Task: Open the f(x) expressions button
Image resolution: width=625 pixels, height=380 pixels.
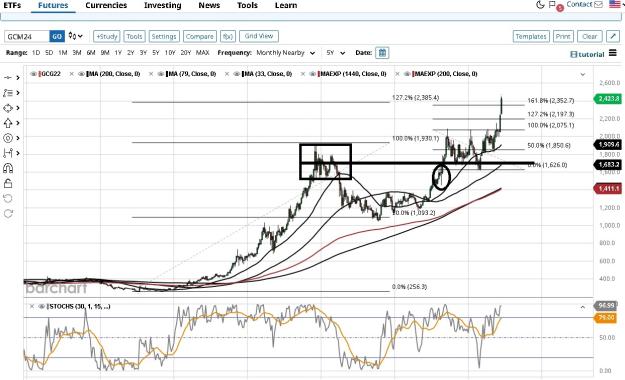Action: (x=228, y=36)
